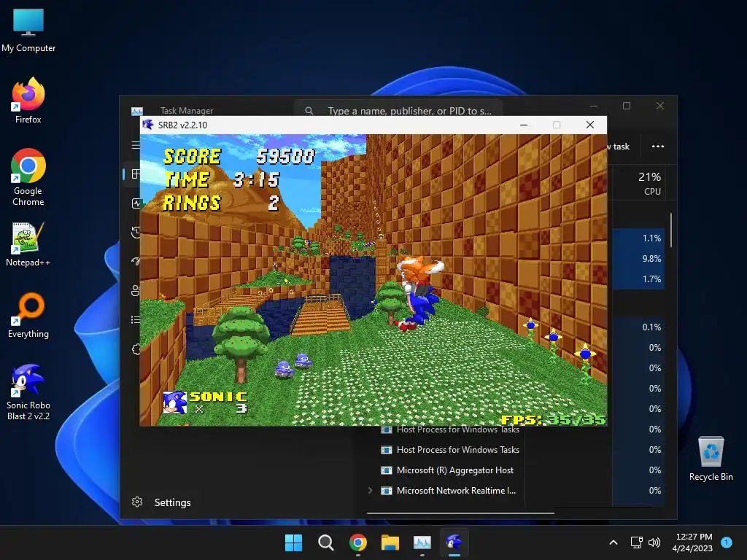The image size is (747, 560).
Task: Open Task Manager more options ellipsis
Action: 658,146
